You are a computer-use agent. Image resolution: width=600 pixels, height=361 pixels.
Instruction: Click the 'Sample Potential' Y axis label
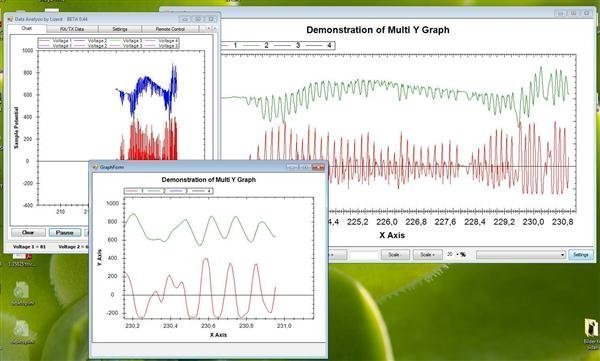pyautogui.click(x=16, y=127)
